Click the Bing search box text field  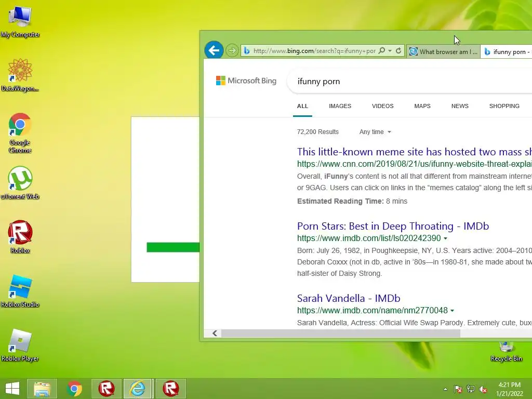tap(410, 82)
